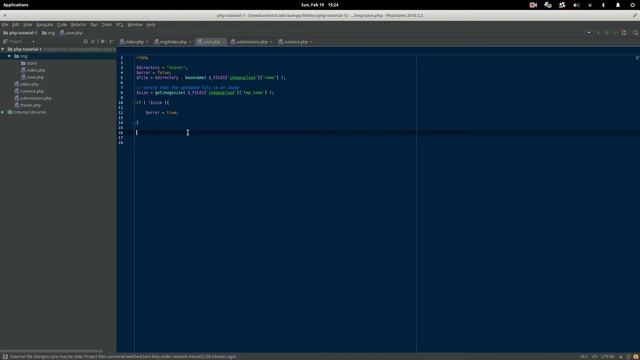
Task: Select the store folder in project tree
Action: coord(29,63)
